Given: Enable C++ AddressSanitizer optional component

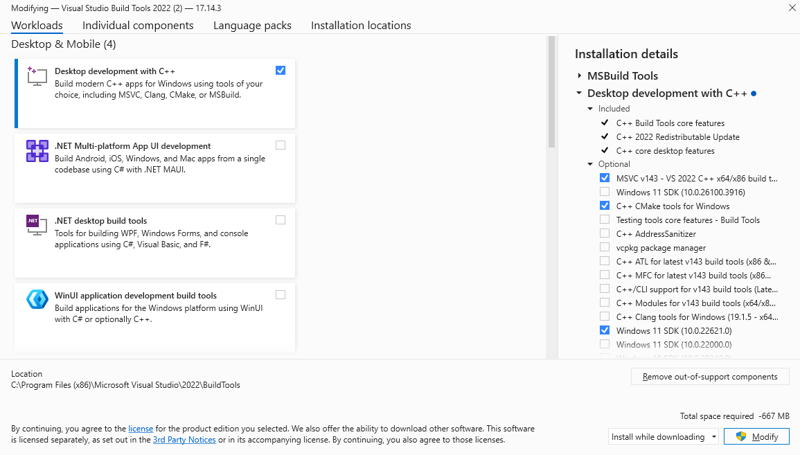Looking at the screenshot, I should 605,234.
